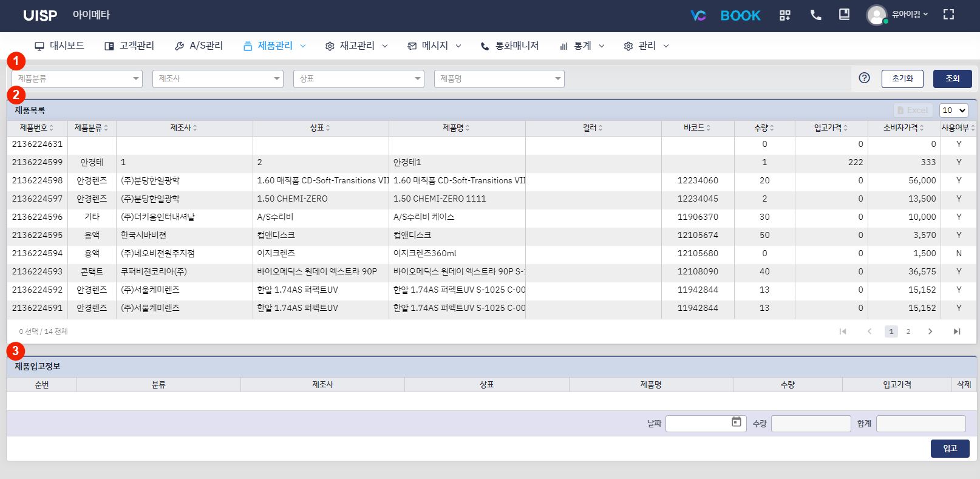
Task: Open the 상표 filter dropdown
Action: tap(359, 79)
